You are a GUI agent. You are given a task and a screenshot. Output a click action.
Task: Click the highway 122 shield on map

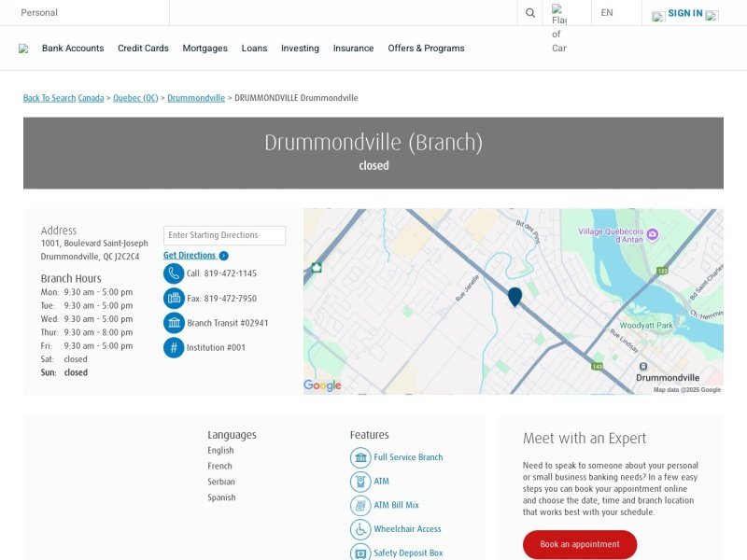tap(662, 271)
